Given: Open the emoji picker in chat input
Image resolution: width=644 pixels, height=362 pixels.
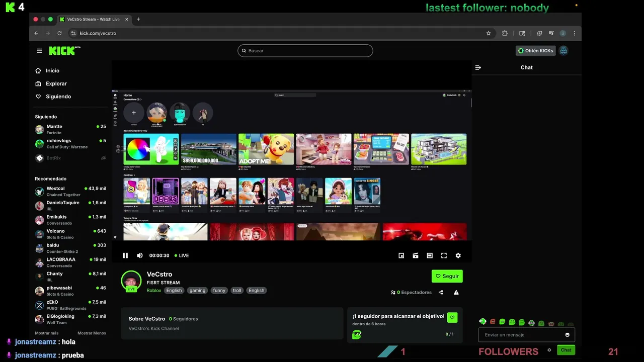Looking at the screenshot, I should [568, 335].
